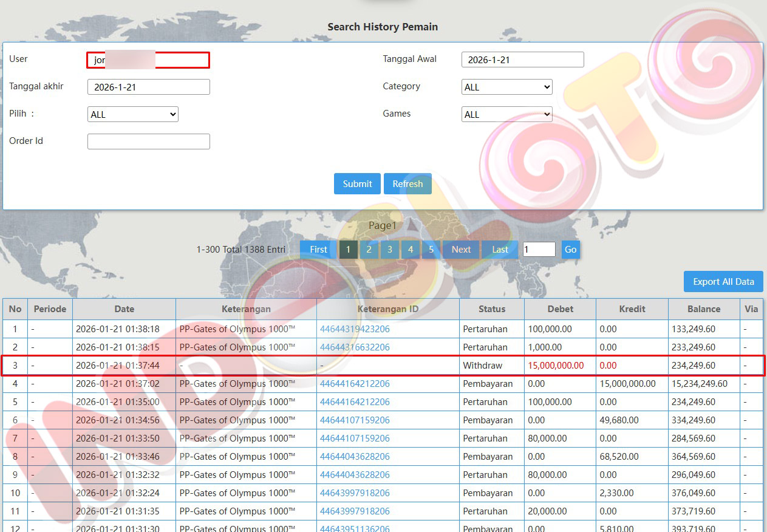
Task: Click the Next pagination button
Action: tap(461, 250)
